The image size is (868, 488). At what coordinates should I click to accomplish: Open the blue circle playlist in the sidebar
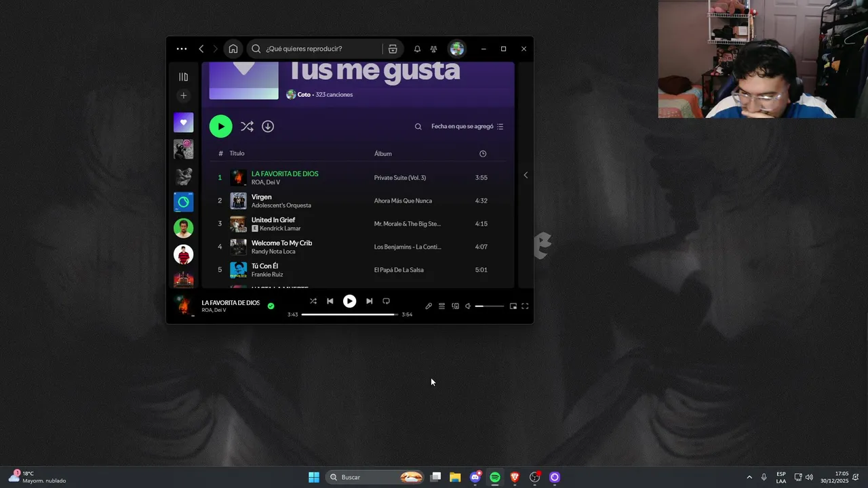183,202
